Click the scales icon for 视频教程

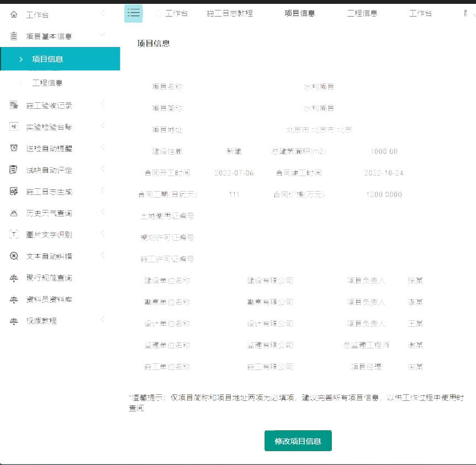pyautogui.click(x=14, y=320)
